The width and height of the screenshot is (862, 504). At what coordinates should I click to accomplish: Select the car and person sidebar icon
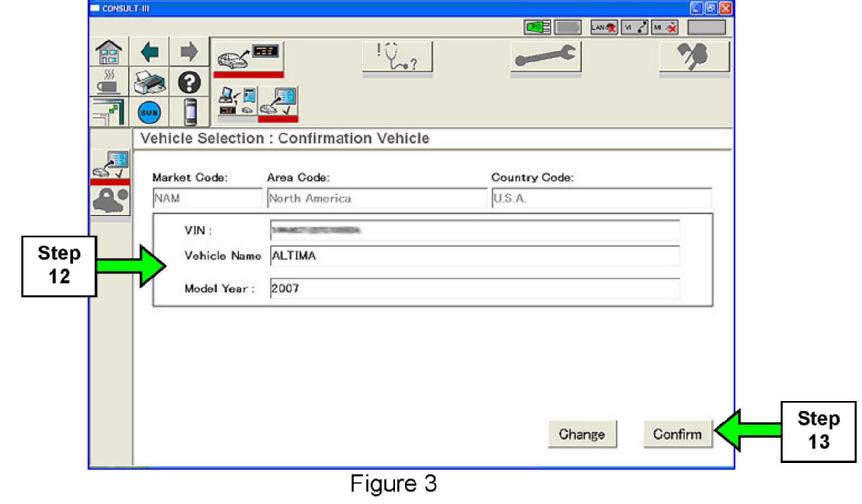(110, 200)
